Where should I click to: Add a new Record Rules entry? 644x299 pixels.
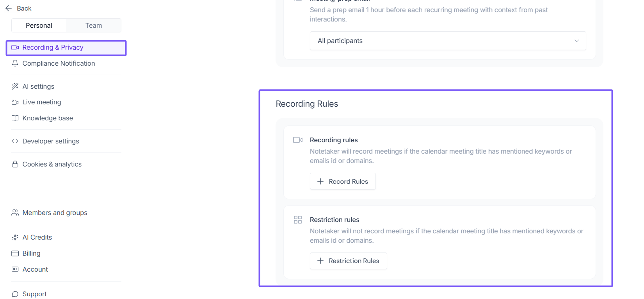click(x=343, y=181)
